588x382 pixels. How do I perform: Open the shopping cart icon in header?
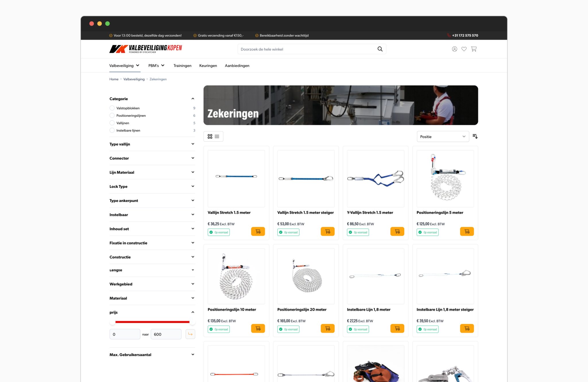[474, 49]
